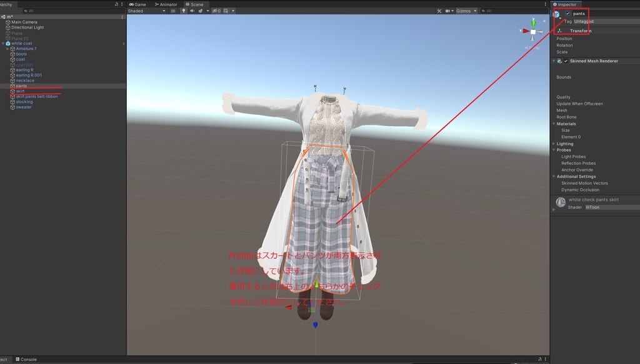This screenshot has height=364, width=640.
Task: Toggle the bottom status bar lock icon
Action: coord(539,359)
